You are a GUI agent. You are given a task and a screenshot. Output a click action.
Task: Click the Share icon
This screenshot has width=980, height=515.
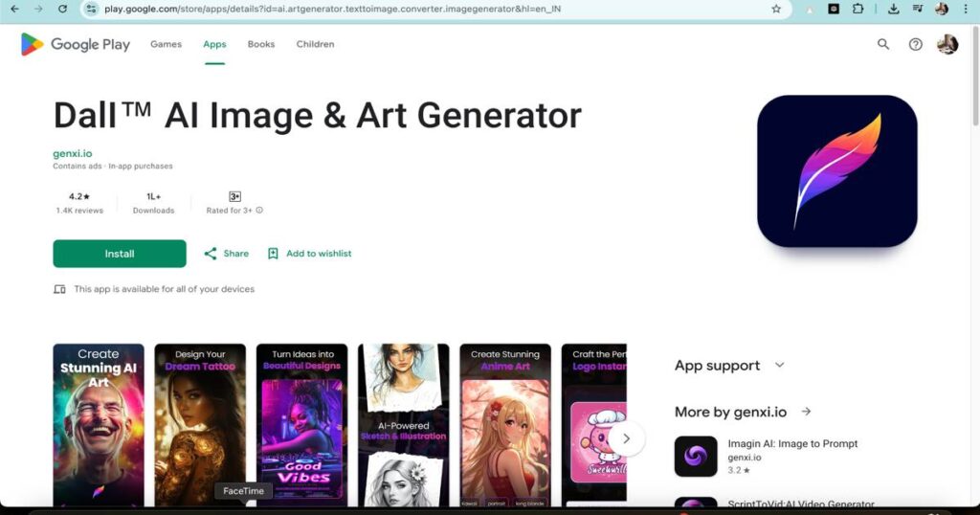pyautogui.click(x=211, y=254)
